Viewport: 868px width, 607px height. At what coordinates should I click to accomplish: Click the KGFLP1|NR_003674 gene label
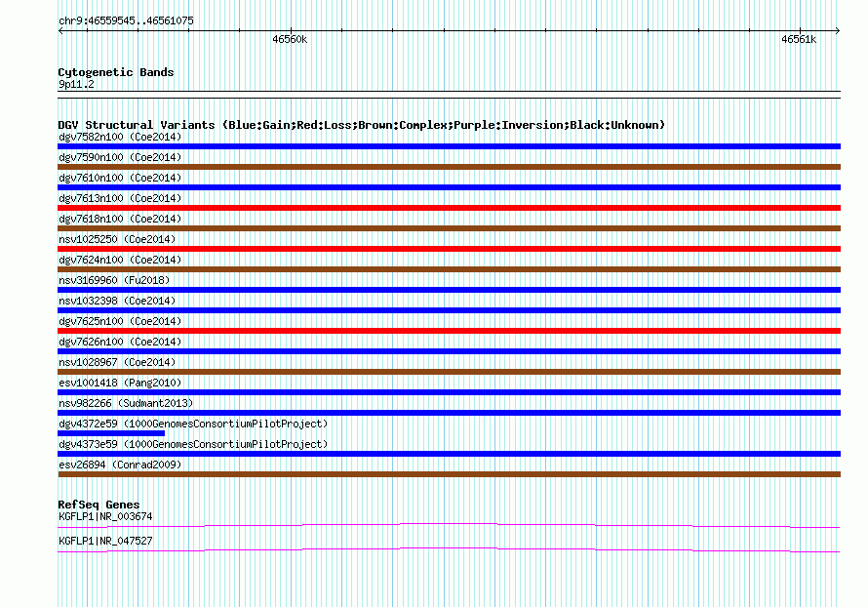105,516
